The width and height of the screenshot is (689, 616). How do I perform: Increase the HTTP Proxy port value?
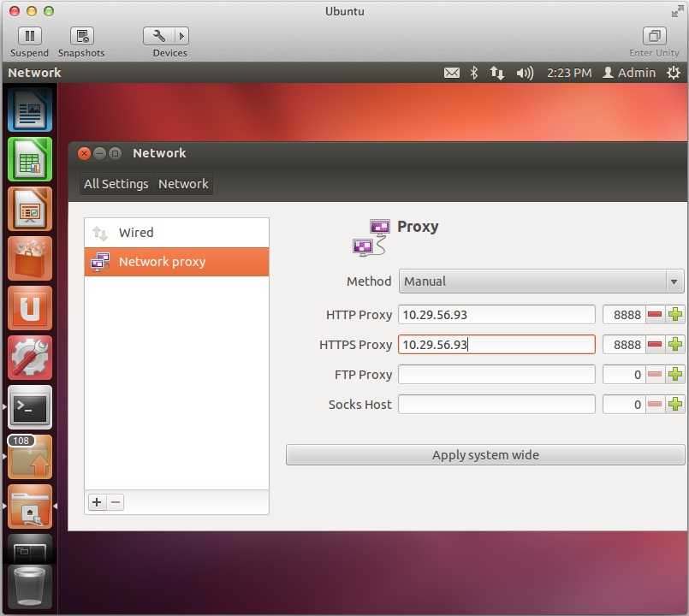tap(675, 315)
